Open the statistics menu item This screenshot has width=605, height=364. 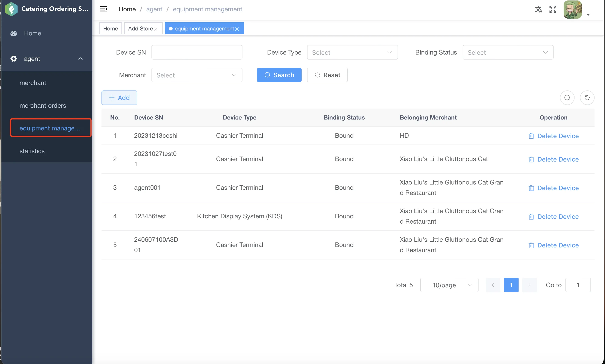point(47,151)
